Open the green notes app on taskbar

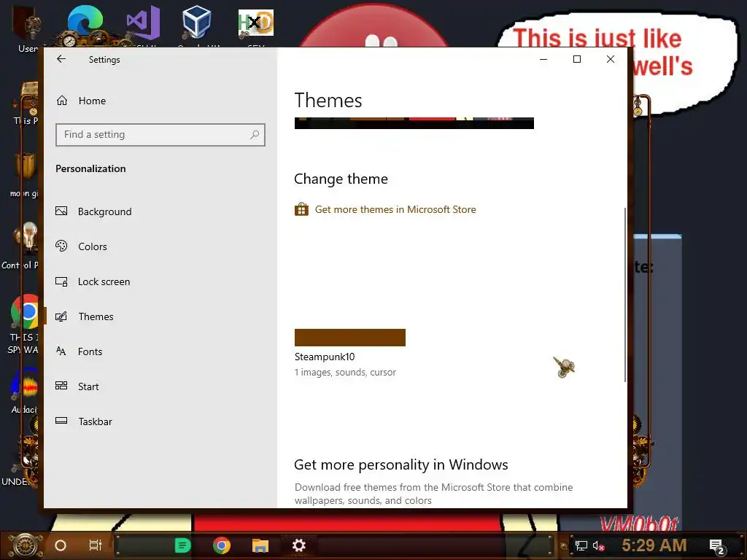click(182, 545)
